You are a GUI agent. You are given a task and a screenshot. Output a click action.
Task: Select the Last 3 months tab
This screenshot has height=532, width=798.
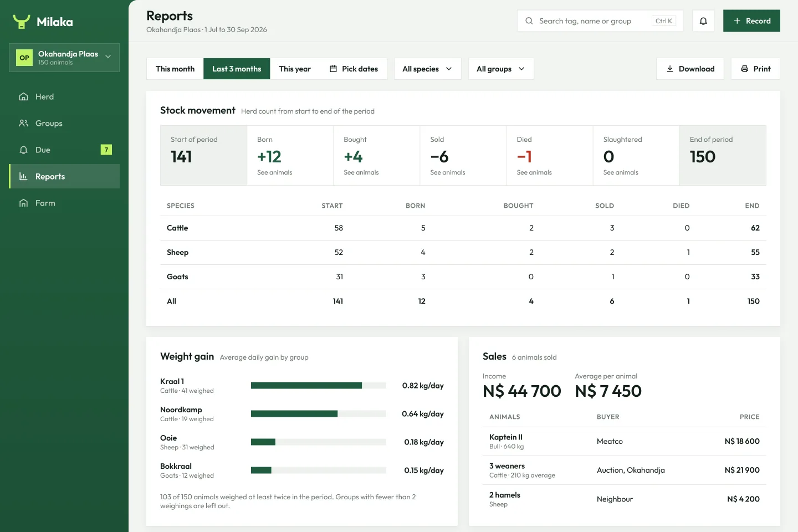pyautogui.click(x=237, y=69)
